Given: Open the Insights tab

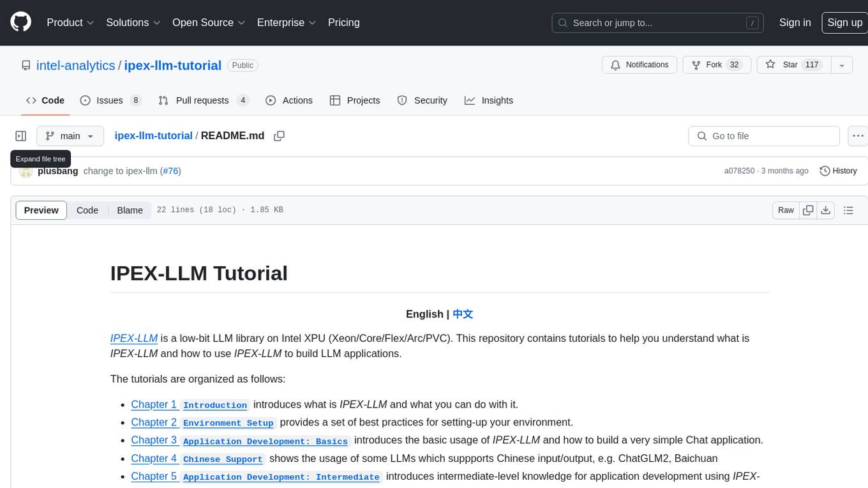Looking at the screenshot, I should 489,100.
